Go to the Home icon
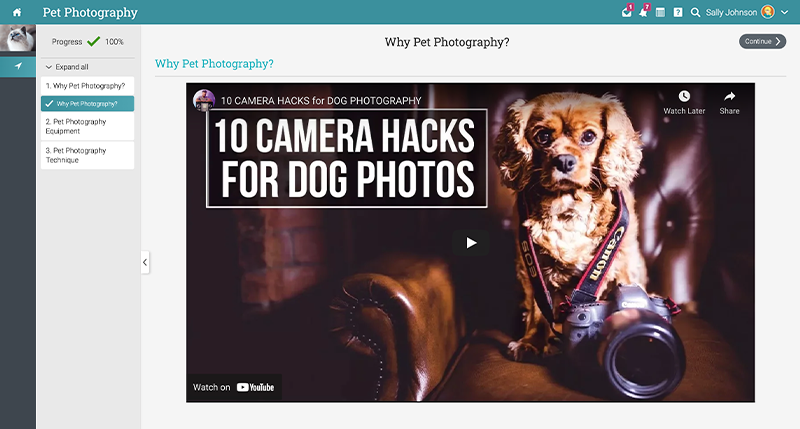The height and width of the screenshot is (429, 800). point(17,13)
